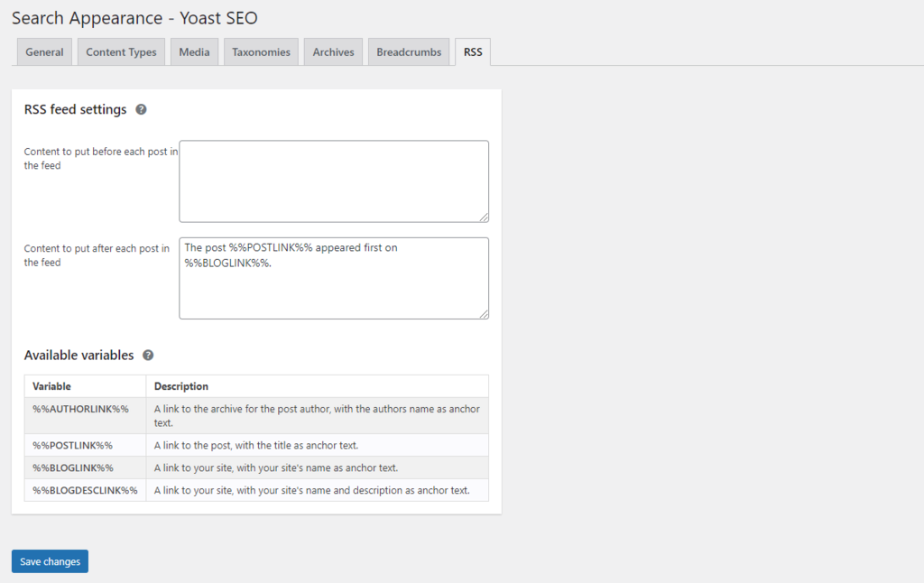Image resolution: width=924 pixels, height=583 pixels.
Task: Open the Archives tab
Action: tap(332, 51)
